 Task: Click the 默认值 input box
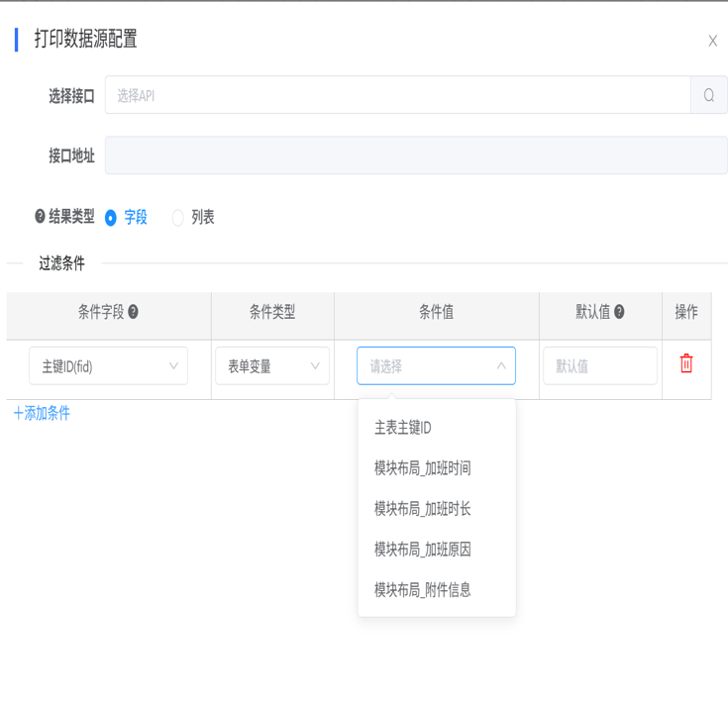click(599, 366)
